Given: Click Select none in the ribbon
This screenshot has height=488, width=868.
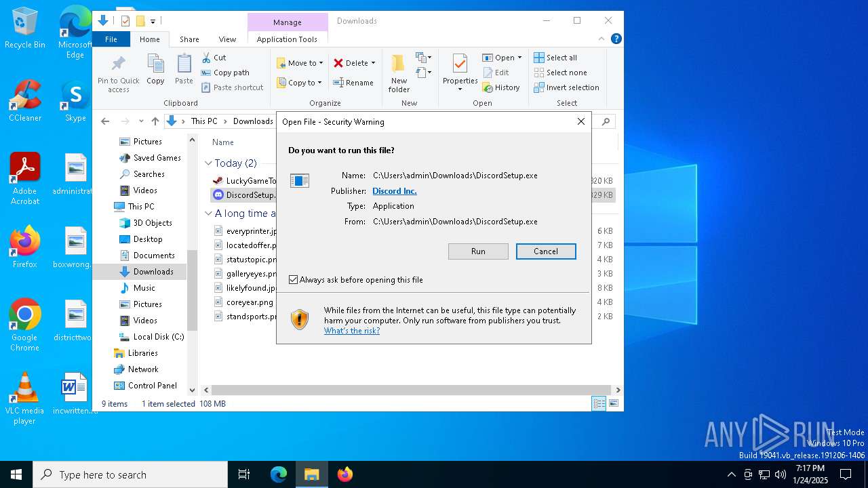Looking at the screenshot, I should click(560, 73).
